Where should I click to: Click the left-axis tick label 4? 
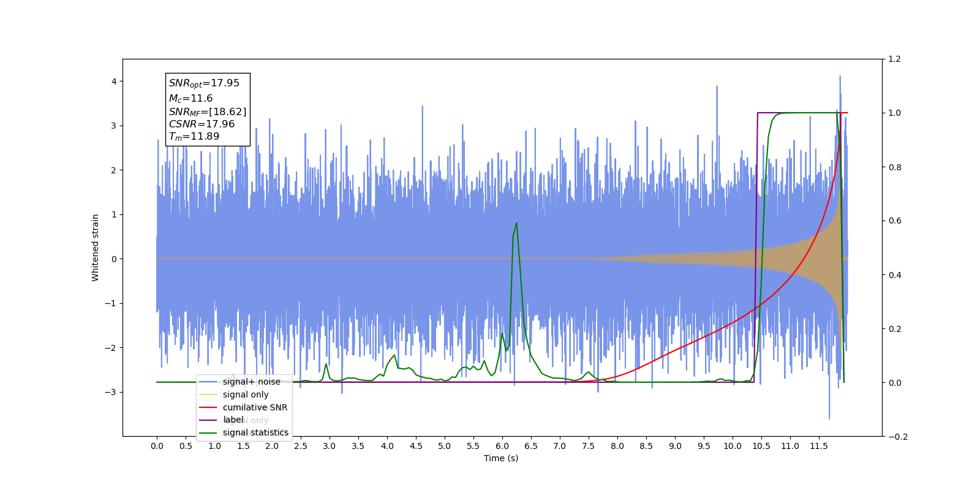click(x=114, y=81)
